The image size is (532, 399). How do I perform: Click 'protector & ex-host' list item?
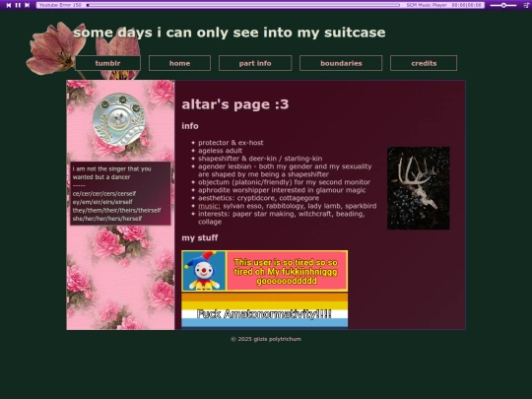point(231,143)
